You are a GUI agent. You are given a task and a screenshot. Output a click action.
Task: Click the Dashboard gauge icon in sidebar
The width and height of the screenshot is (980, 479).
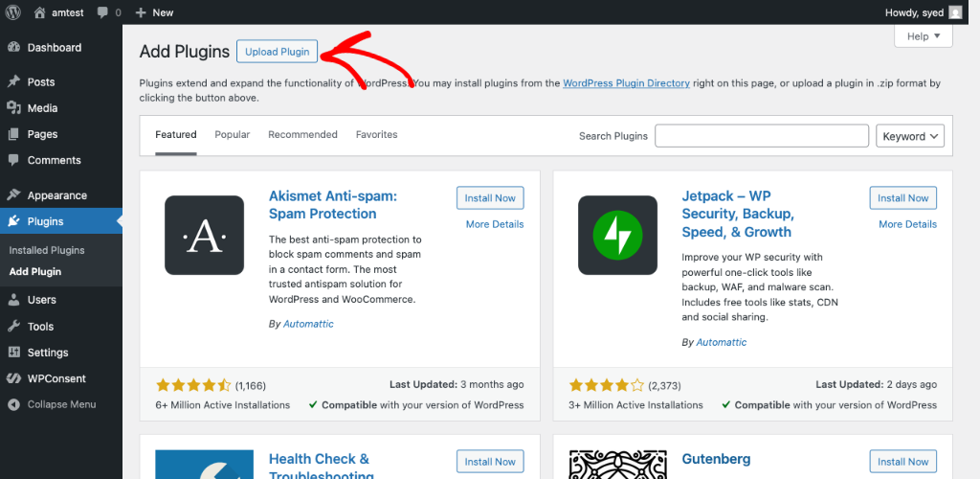tap(13, 48)
